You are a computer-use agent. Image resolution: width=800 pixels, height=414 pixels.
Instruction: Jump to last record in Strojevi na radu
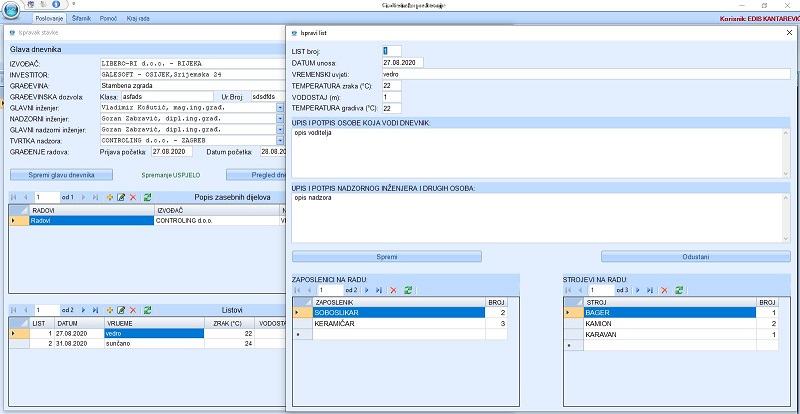point(650,289)
